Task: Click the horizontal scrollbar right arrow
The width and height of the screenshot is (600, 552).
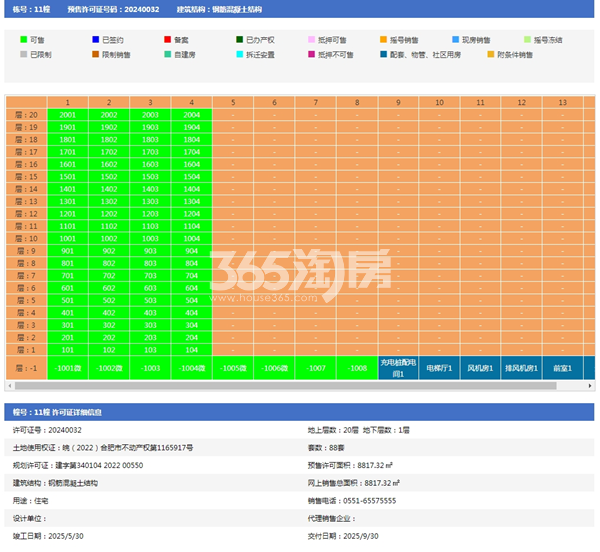Action: tap(590, 386)
